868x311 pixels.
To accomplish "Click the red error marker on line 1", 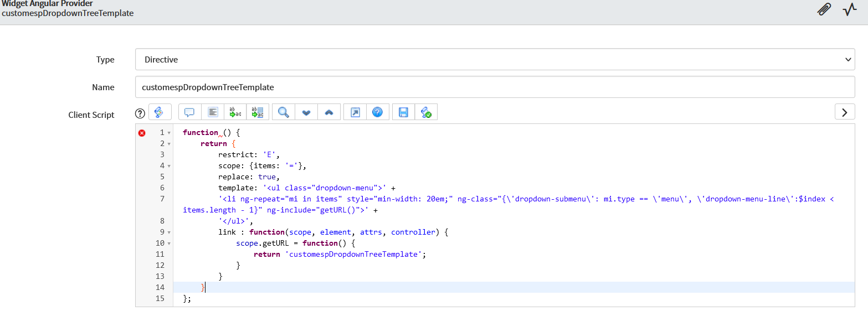I will (142, 133).
